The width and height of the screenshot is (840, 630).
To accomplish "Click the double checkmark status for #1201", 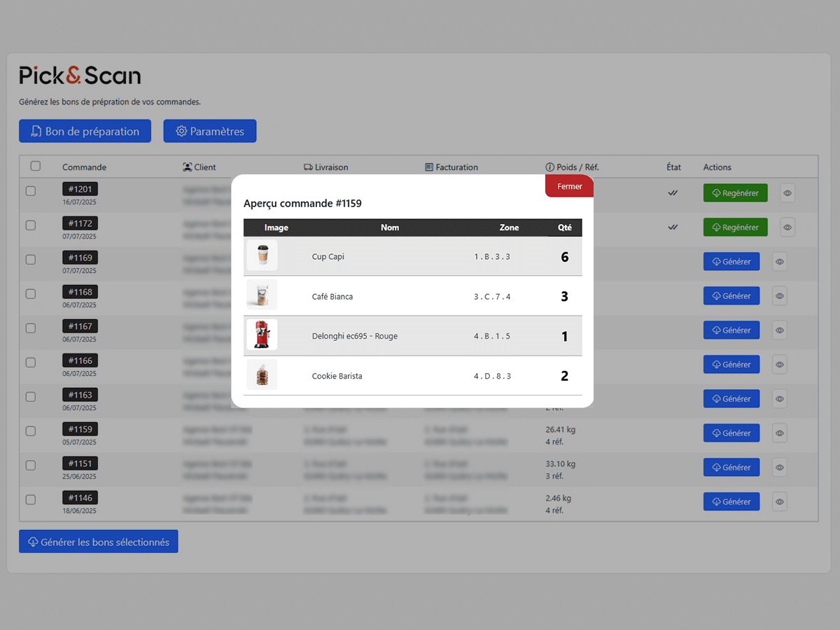I will tap(673, 193).
